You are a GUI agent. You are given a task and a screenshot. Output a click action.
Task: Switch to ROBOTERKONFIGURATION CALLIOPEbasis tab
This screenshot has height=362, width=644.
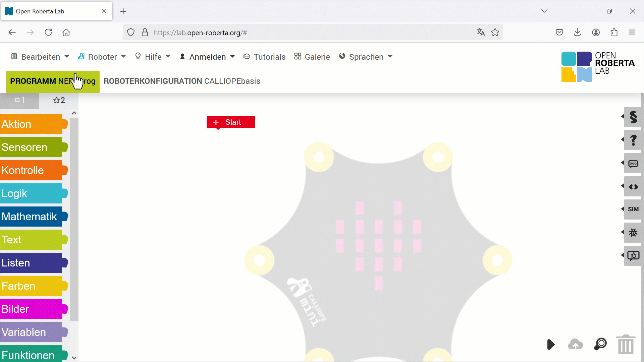click(x=182, y=81)
